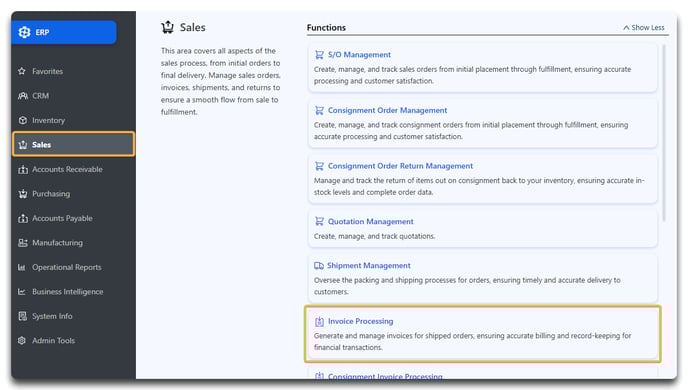
Task: Click the Shipment Management truck icon
Action: [319, 266]
